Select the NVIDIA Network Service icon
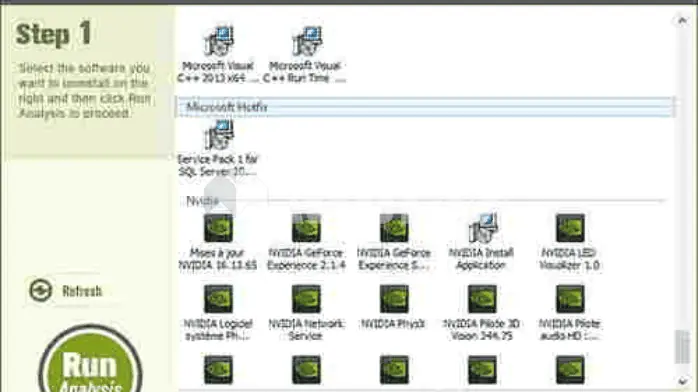 click(306, 299)
